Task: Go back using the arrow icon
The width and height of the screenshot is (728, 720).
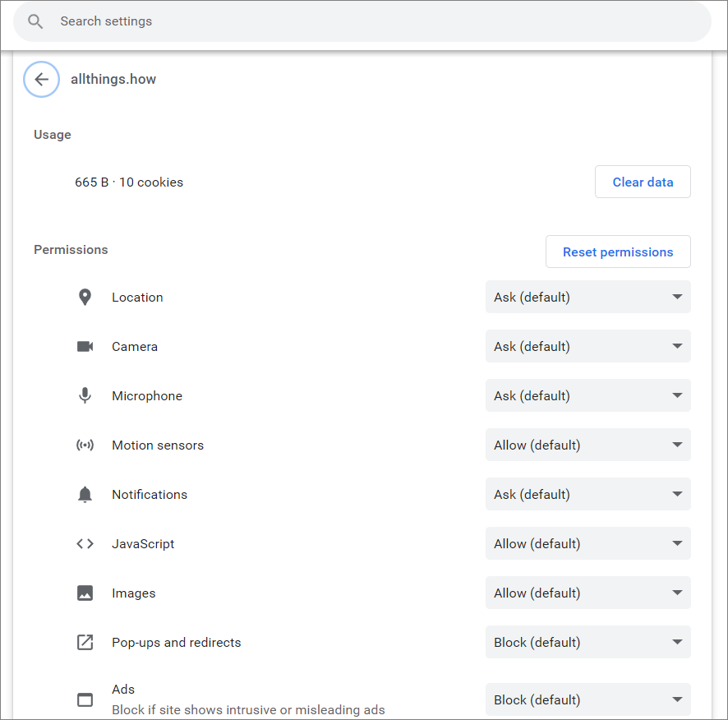Action: pyautogui.click(x=41, y=80)
